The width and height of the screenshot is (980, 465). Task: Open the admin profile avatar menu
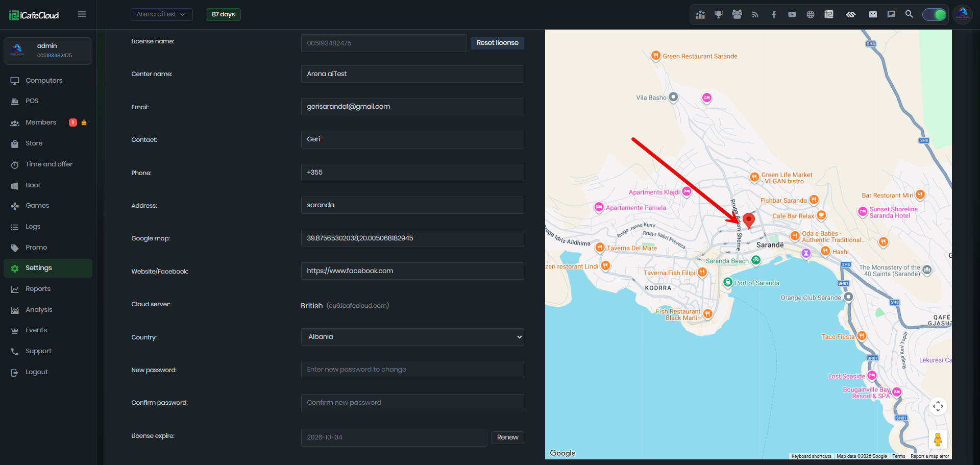(963, 14)
